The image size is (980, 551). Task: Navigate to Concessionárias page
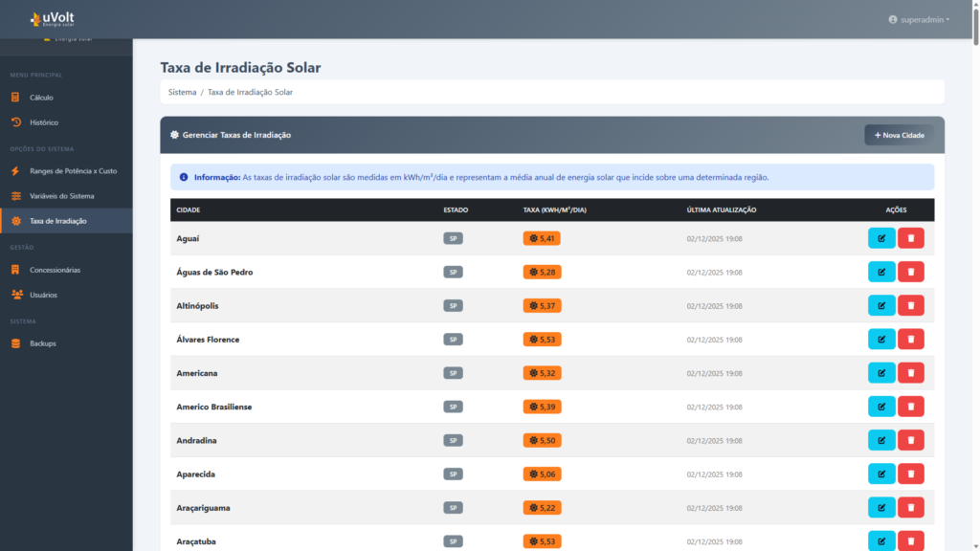tap(55, 270)
